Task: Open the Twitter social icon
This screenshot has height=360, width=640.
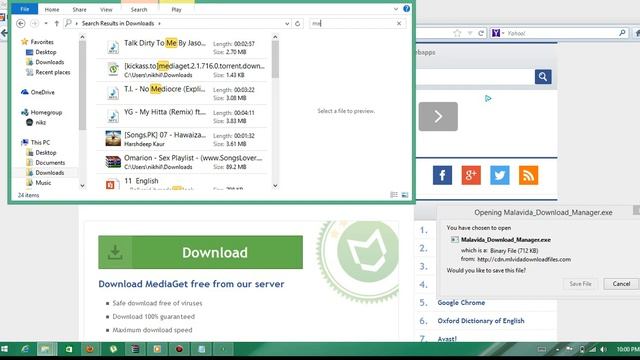Action: click(x=500, y=176)
